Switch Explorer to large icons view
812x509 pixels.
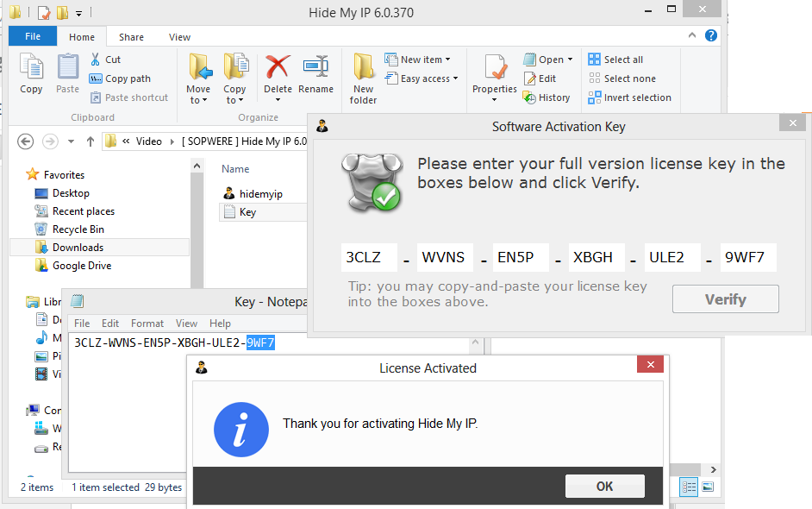[708, 487]
